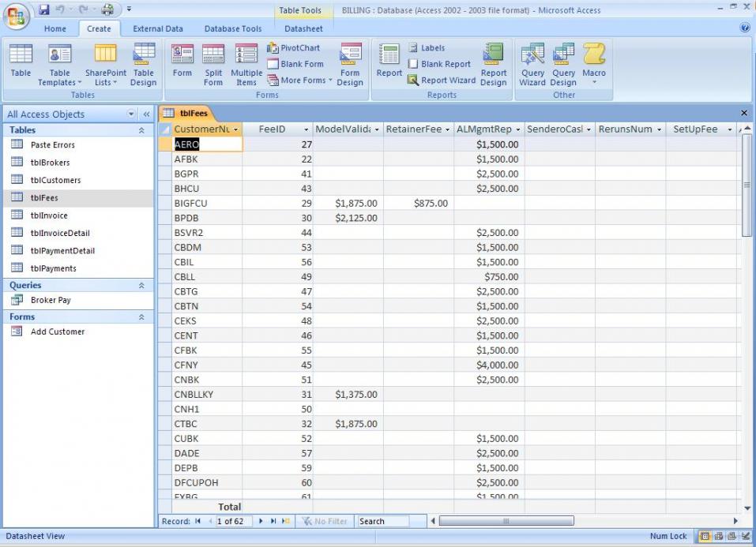
Task: Go to next record navigation button
Action: (x=261, y=521)
